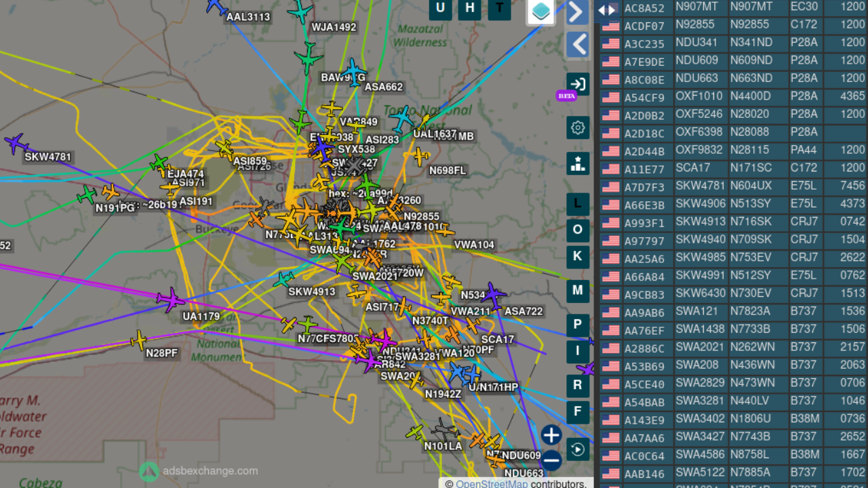Select the WJA1492 aircraft icon

pyautogui.click(x=300, y=12)
